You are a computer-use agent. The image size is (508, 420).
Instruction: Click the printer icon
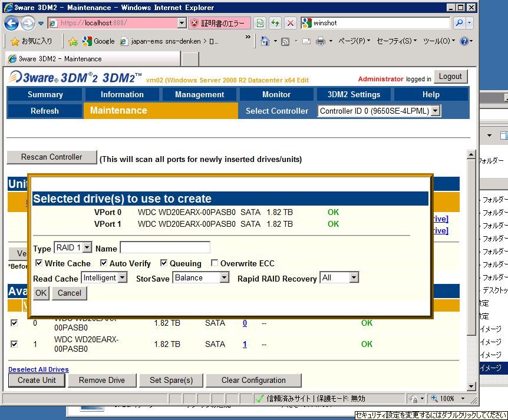tap(321, 41)
